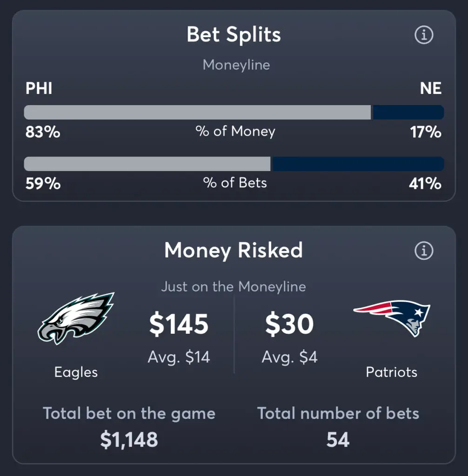The image size is (468, 476).
Task: Open the Bet Splits info icon
Action: (x=424, y=35)
